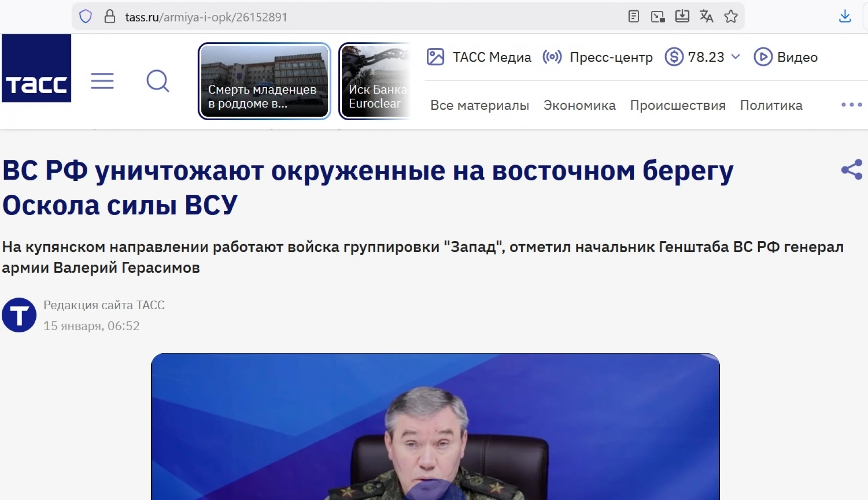This screenshot has height=500, width=868.
Task: Open the Иск Банка Euroclear story thumbnail
Action: [375, 81]
